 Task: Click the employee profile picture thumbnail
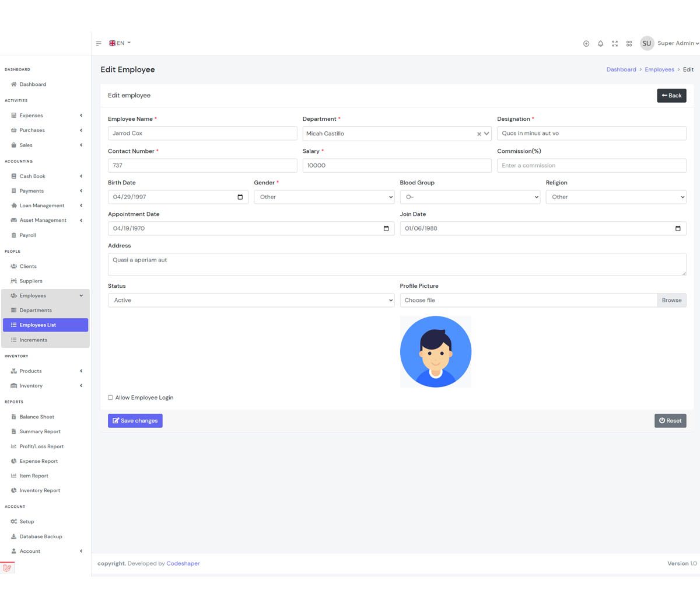point(435,352)
